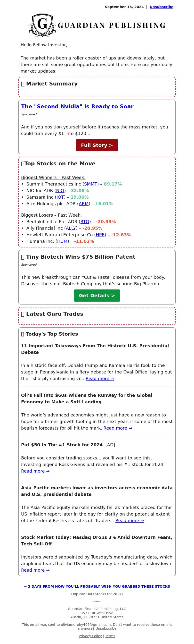This screenshot has height=644, width=194.
Task: Open the Privacy Policy footer link
Action: tap(90, 636)
